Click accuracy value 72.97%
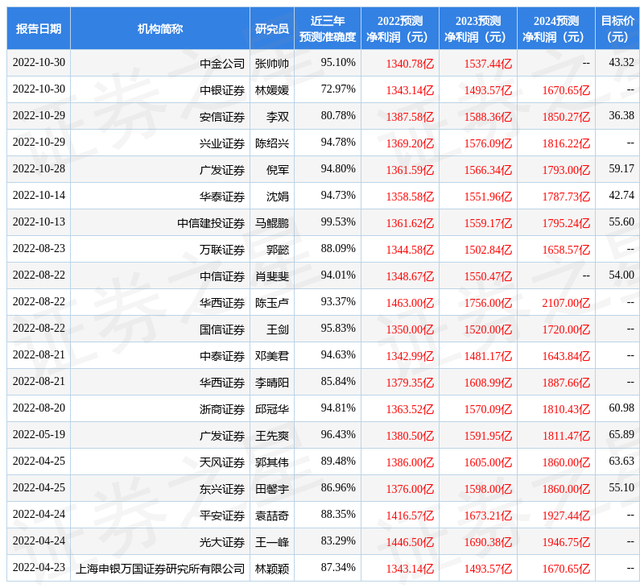Viewport: 640px width, 588px height. coord(338,89)
